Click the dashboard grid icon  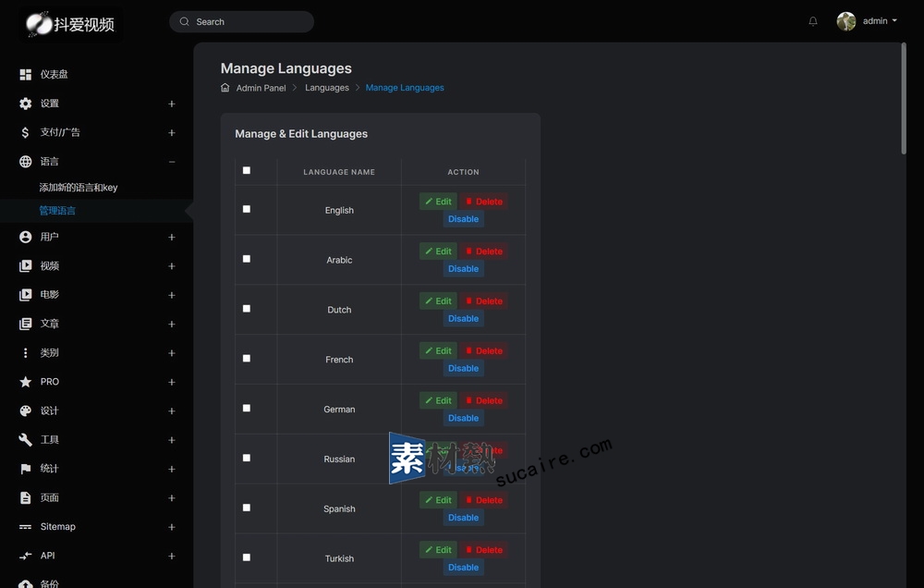coord(25,74)
